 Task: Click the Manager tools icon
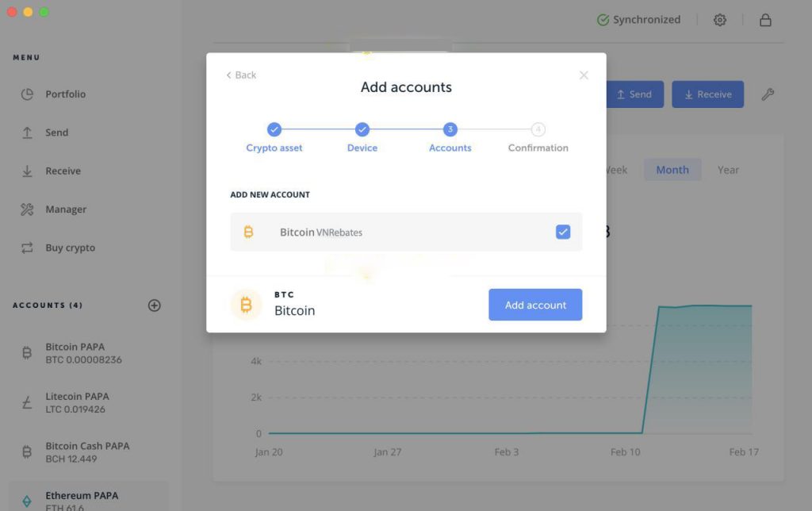pos(27,209)
